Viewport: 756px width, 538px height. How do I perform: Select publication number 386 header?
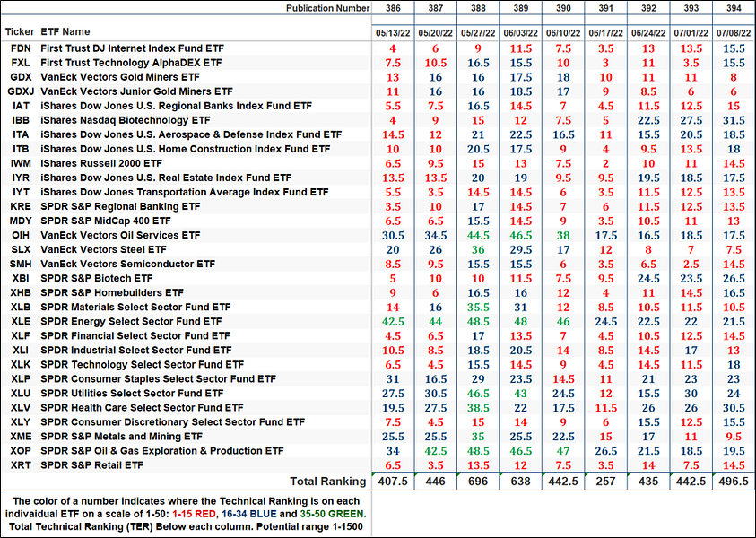(x=393, y=8)
